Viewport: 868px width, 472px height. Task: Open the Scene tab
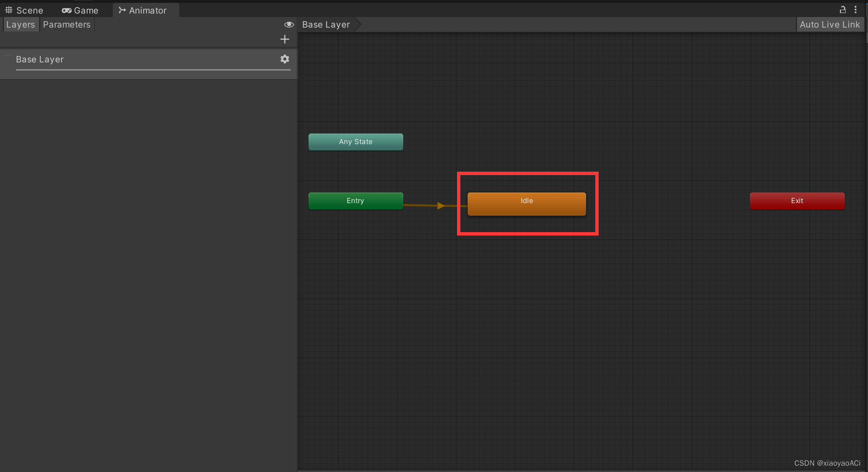coord(24,10)
